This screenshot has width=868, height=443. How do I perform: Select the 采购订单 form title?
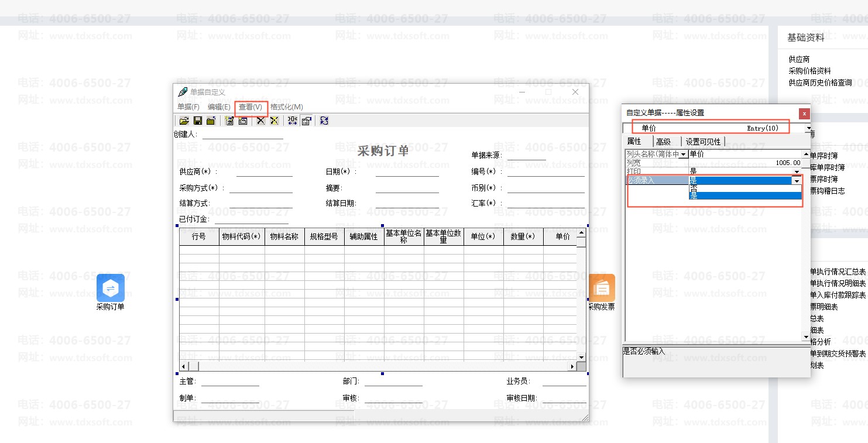(383, 151)
